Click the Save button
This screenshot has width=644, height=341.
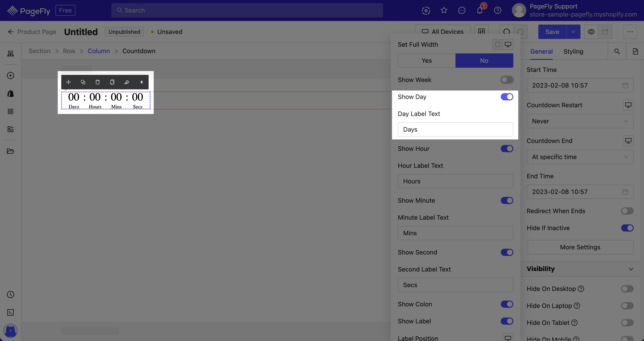(x=552, y=32)
